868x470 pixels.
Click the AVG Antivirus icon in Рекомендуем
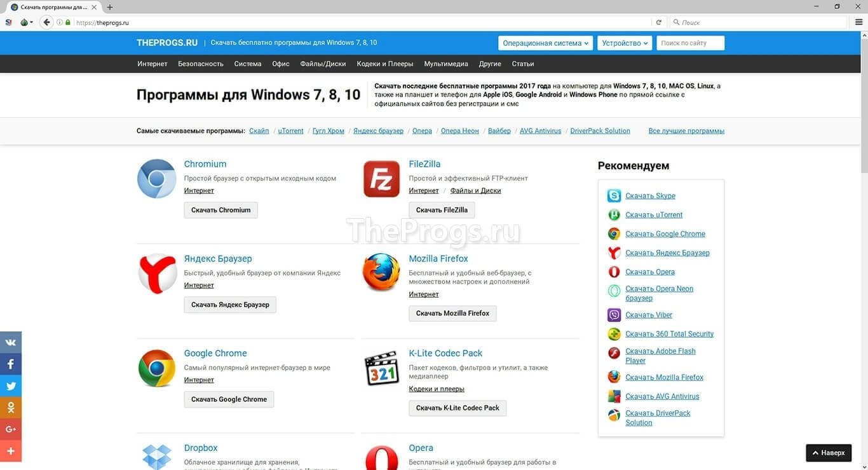pyautogui.click(x=614, y=396)
